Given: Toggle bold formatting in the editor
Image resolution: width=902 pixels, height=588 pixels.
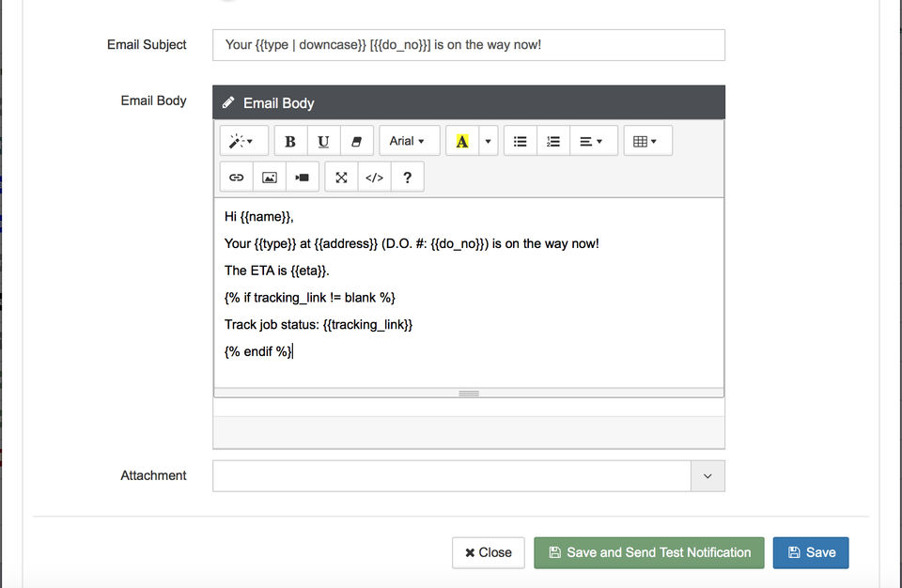Looking at the screenshot, I should (x=290, y=141).
